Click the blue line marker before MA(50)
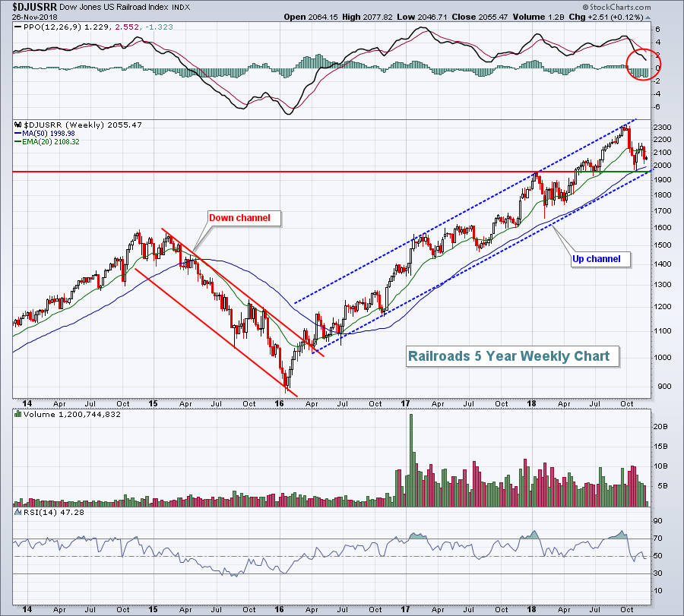The height and width of the screenshot is (616, 684). pyautogui.click(x=18, y=134)
